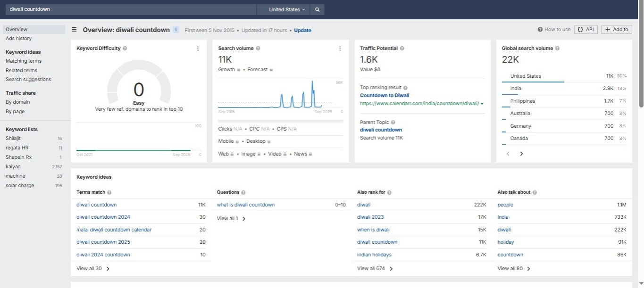The image size is (644, 288).
Task: Expand View all 674 also rank for
Action: coord(375,269)
